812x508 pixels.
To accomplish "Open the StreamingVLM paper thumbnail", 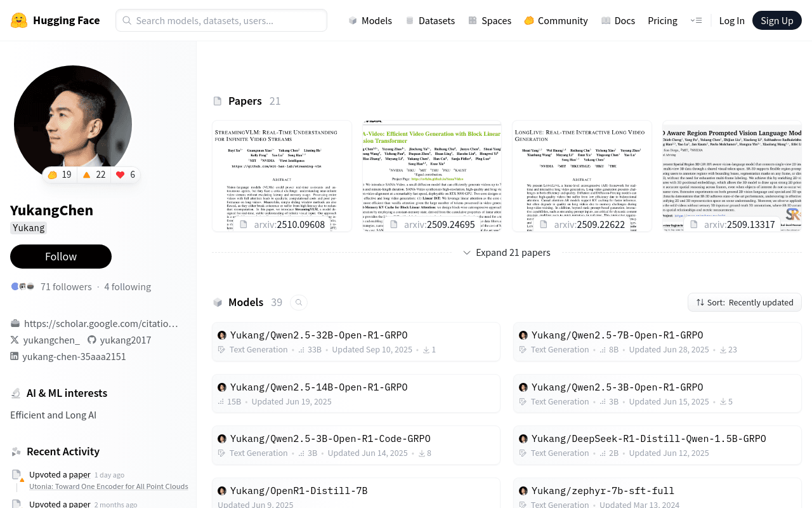I will pos(282,176).
